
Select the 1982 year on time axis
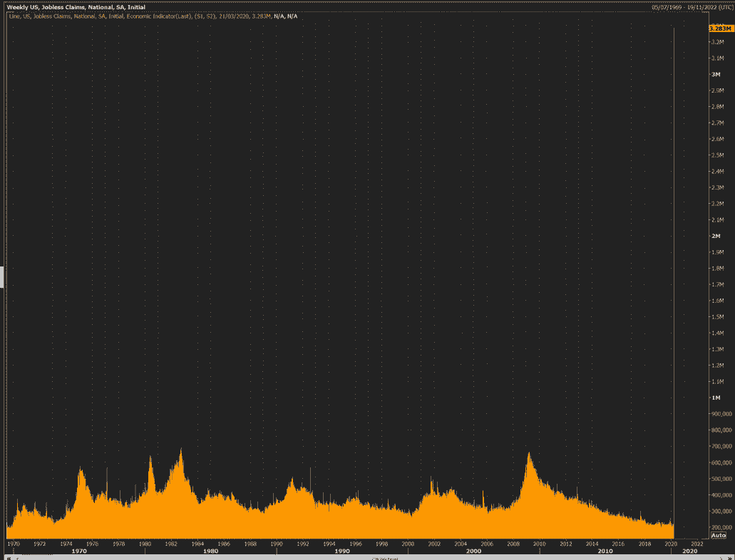(171, 544)
